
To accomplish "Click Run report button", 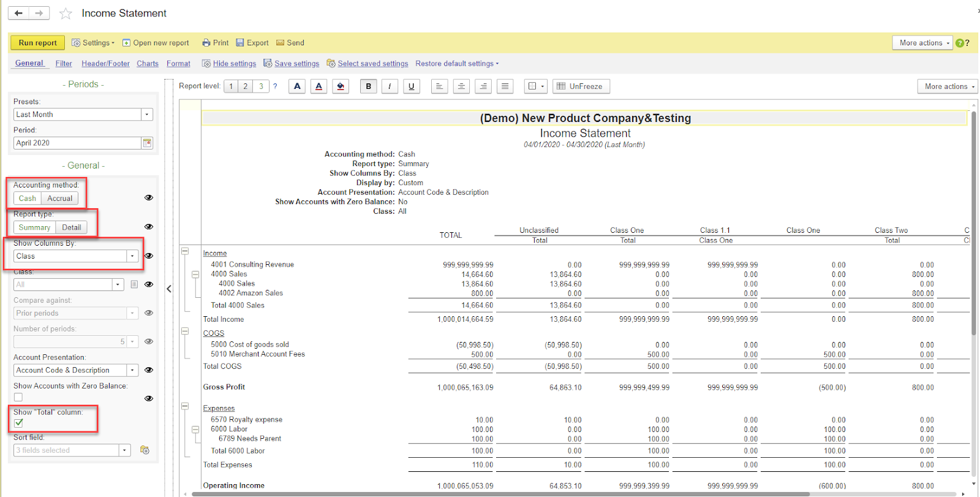I will (x=37, y=43).
